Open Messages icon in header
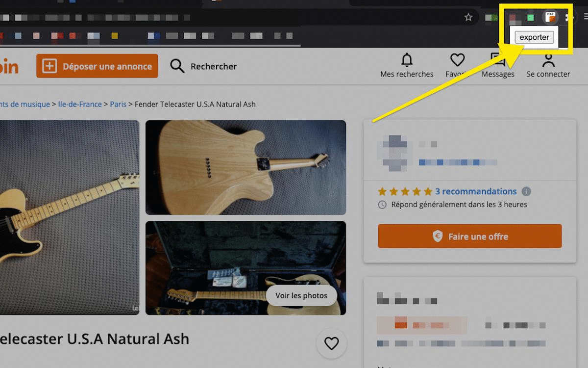The image size is (588, 368). pos(498,60)
